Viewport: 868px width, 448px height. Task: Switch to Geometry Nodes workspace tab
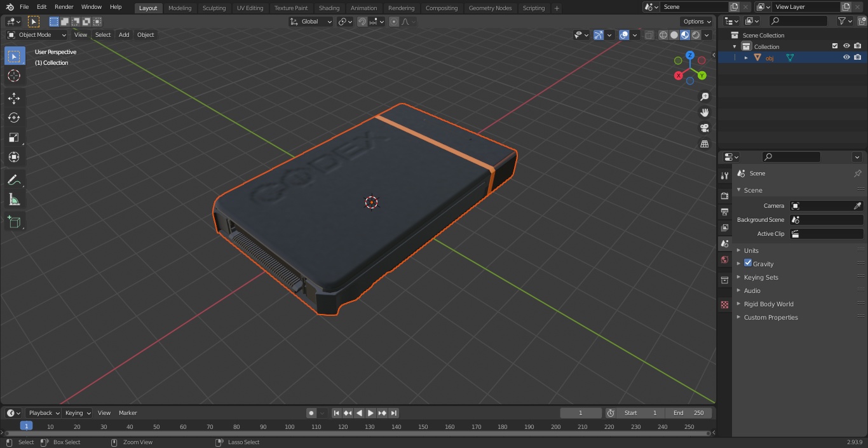(x=490, y=8)
